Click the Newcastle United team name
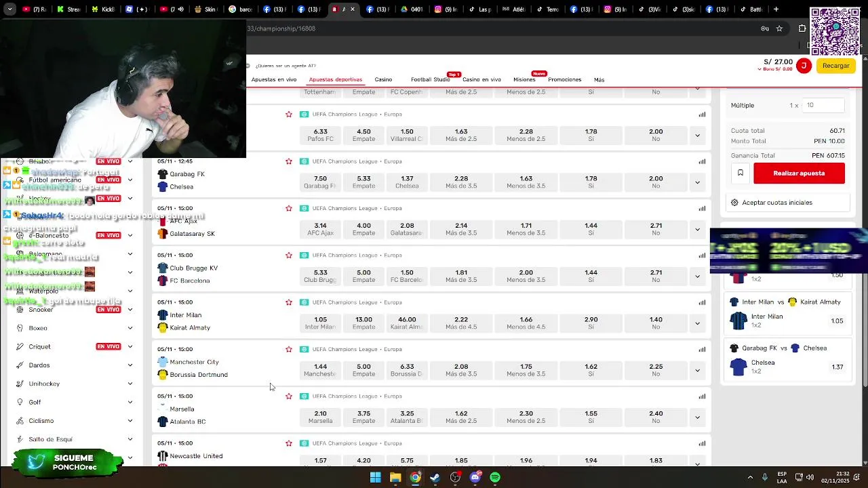The width and height of the screenshot is (868, 488). 196,456
